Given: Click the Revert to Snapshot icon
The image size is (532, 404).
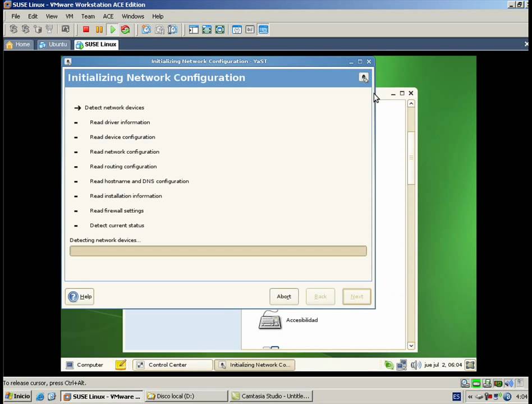Looking at the screenshot, I should [x=159, y=30].
